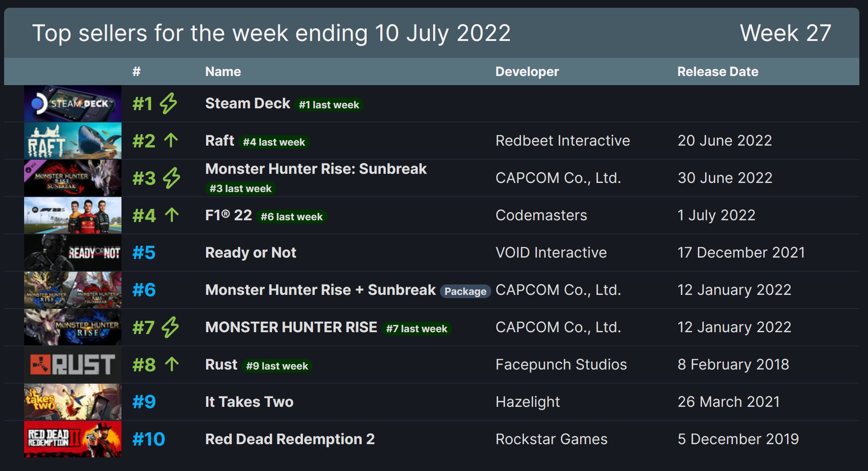Select the Rust logo thumbnail
The width and height of the screenshot is (868, 471).
(73, 365)
